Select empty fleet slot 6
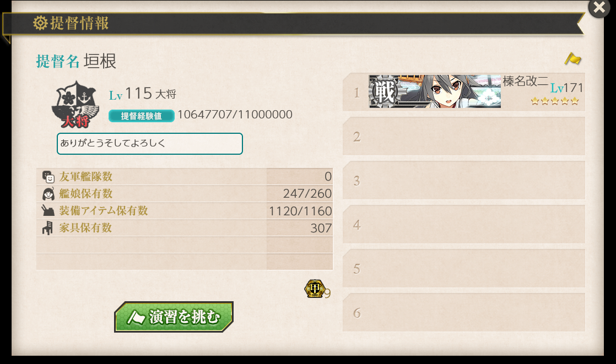 (x=464, y=312)
